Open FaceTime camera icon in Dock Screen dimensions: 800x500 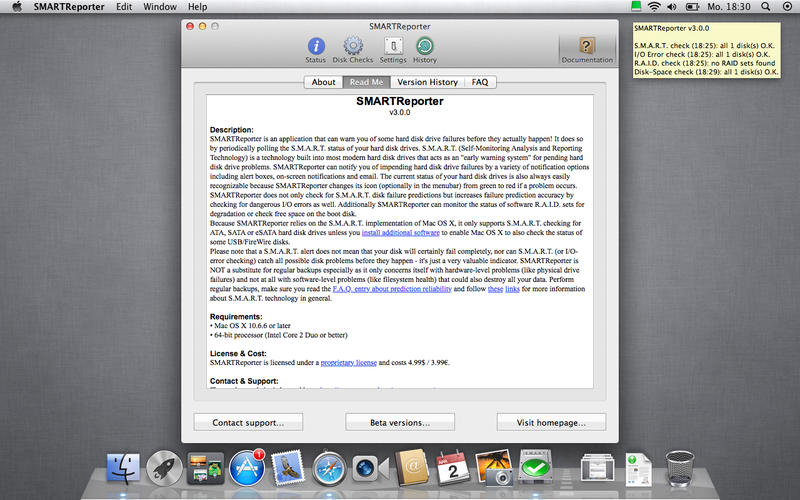tap(370, 468)
